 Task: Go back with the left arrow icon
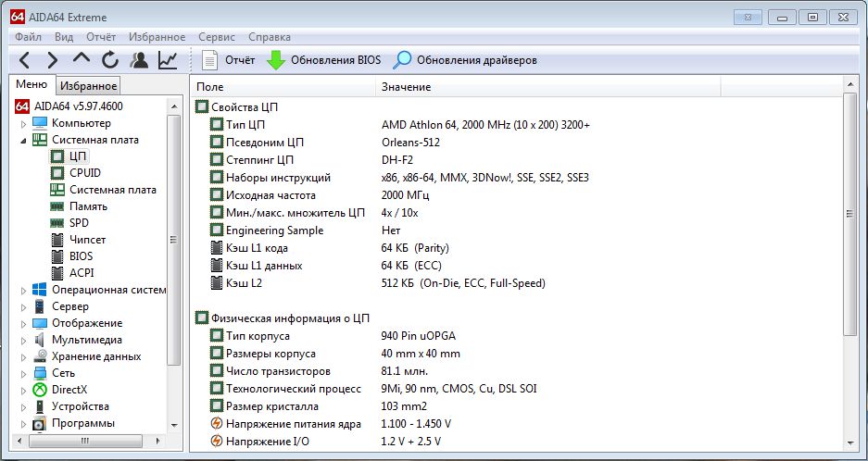pos(25,60)
